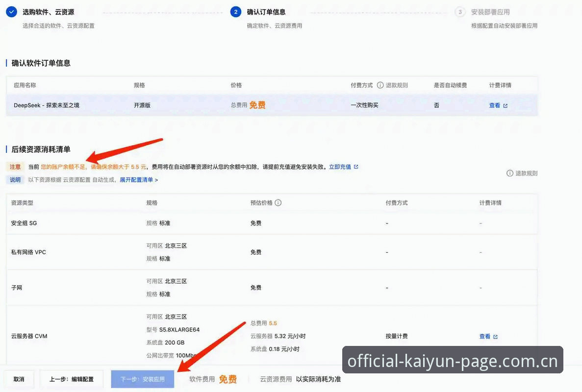
Task: Click the step 2 circle icon
Action: pos(236,12)
